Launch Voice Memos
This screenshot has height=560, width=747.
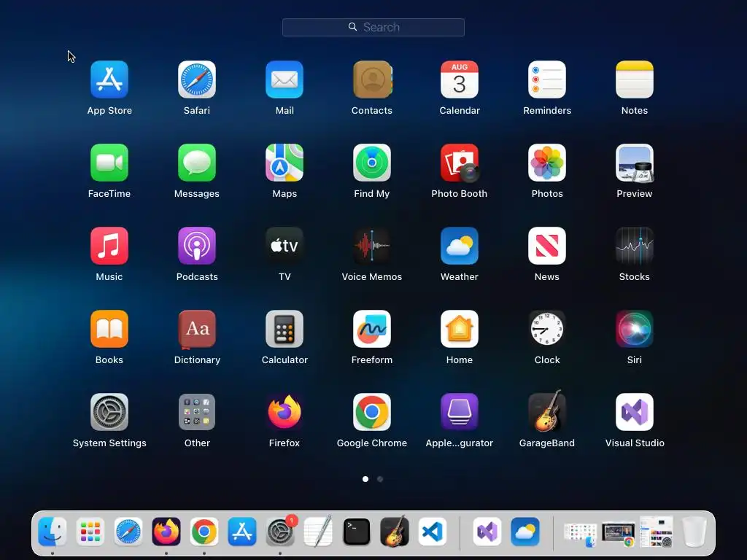[x=372, y=246]
